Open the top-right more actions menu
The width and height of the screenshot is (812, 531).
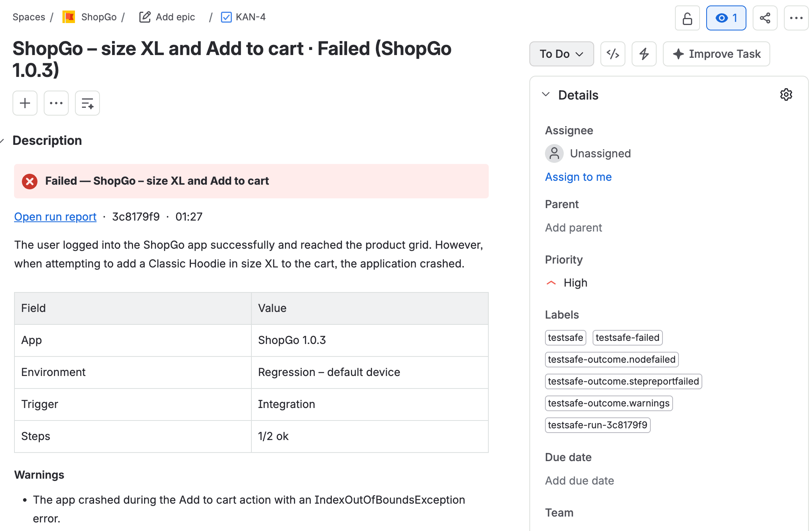(x=796, y=18)
